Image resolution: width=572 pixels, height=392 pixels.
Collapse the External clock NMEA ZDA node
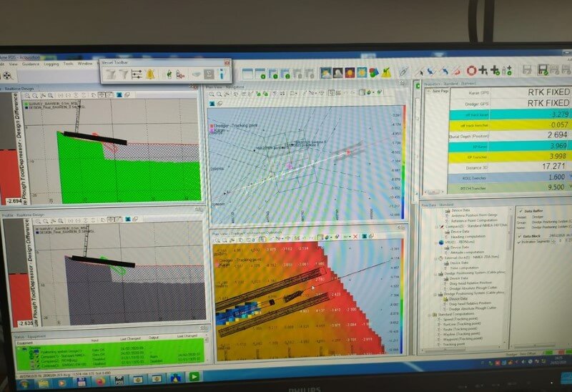(x=435, y=258)
